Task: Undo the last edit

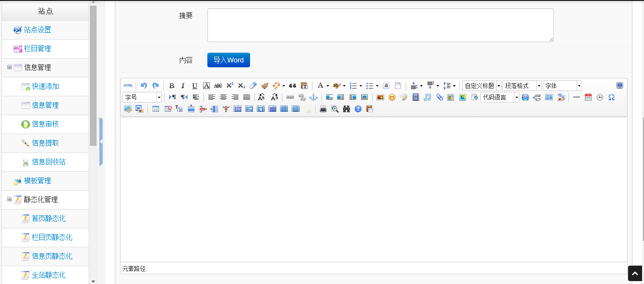Action: point(144,86)
